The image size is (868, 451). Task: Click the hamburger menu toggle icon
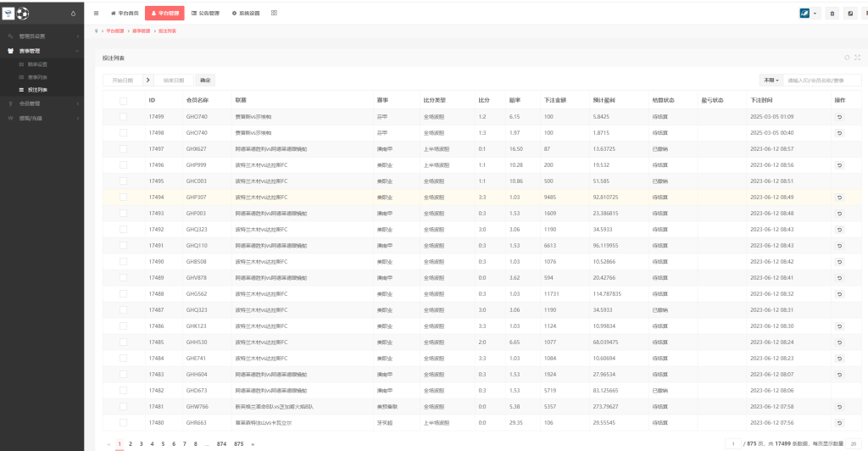(x=97, y=14)
